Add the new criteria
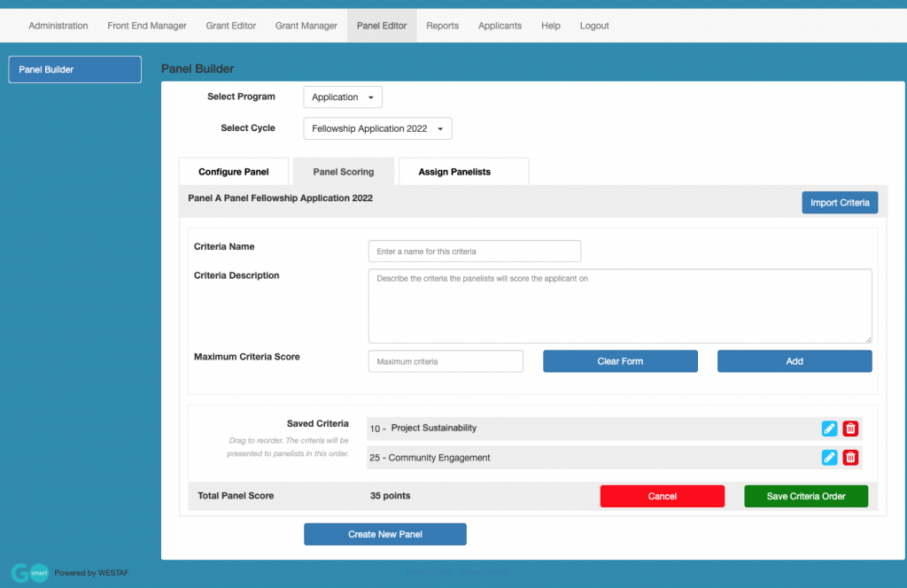The image size is (907, 588). point(794,360)
